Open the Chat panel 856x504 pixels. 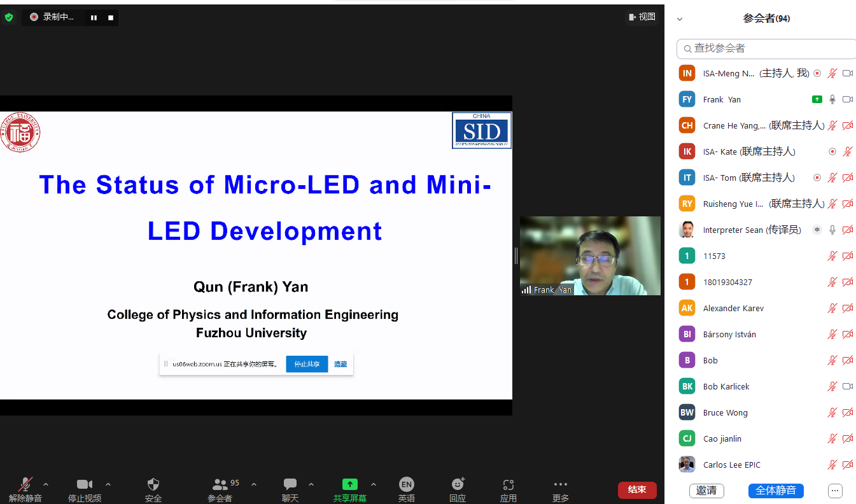coord(290,488)
